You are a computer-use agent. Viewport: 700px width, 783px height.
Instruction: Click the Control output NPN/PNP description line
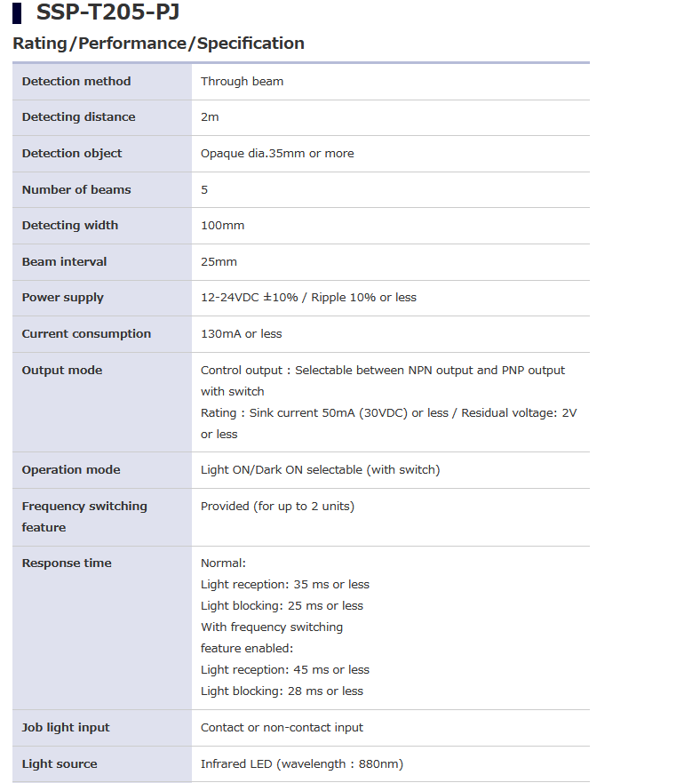[x=383, y=371]
